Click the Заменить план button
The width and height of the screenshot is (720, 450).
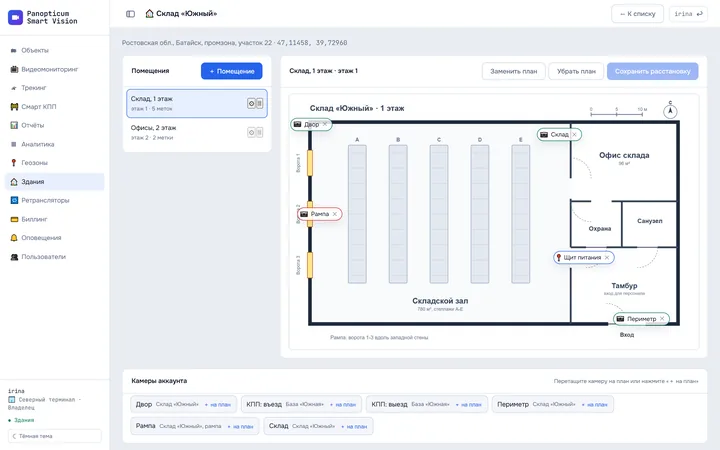click(x=513, y=71)
